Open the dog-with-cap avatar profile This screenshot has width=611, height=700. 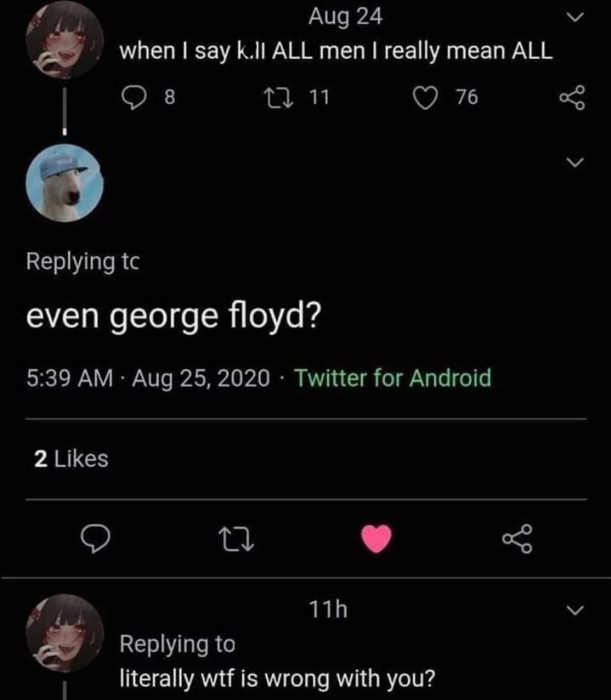pyautogui.click(x=65, y=183)
